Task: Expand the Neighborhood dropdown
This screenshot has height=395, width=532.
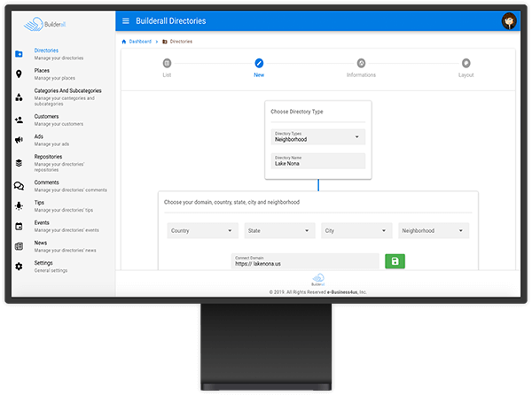Action: (x=434, y=230)
